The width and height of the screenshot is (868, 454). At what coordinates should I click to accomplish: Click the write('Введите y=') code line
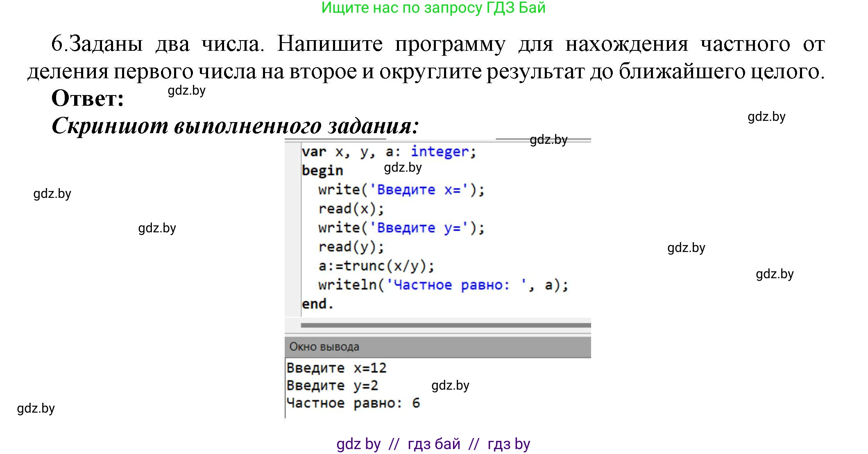tap(401, 228)
